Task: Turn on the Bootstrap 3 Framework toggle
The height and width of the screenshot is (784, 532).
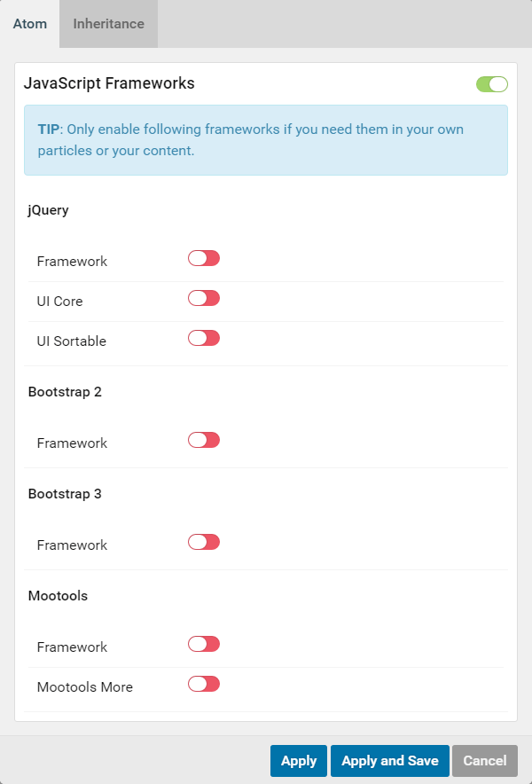Action: (203, 542)
